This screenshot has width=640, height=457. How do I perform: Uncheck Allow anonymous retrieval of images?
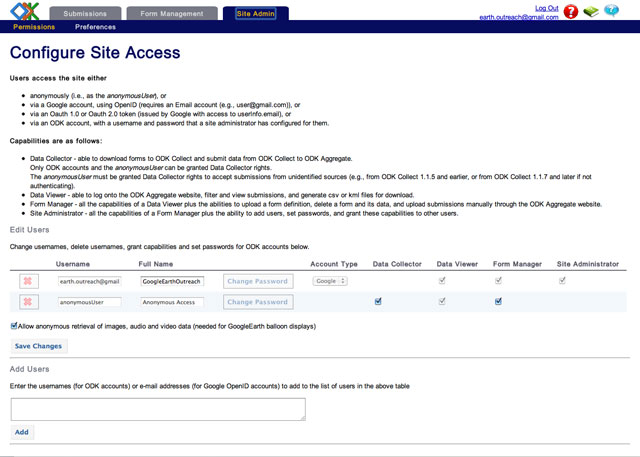pyautogui.click(x=14, y=325)
